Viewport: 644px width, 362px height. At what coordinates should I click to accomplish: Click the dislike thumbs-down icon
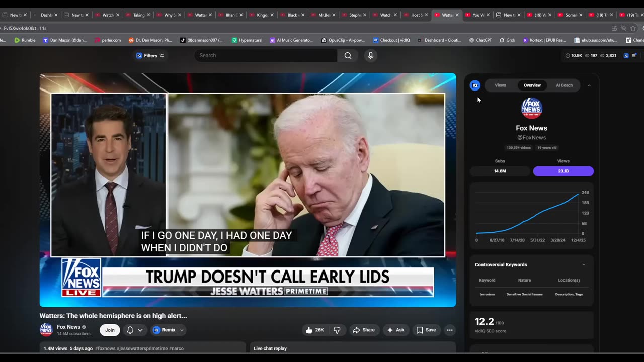pyautogui.click(x=337, y=330)
